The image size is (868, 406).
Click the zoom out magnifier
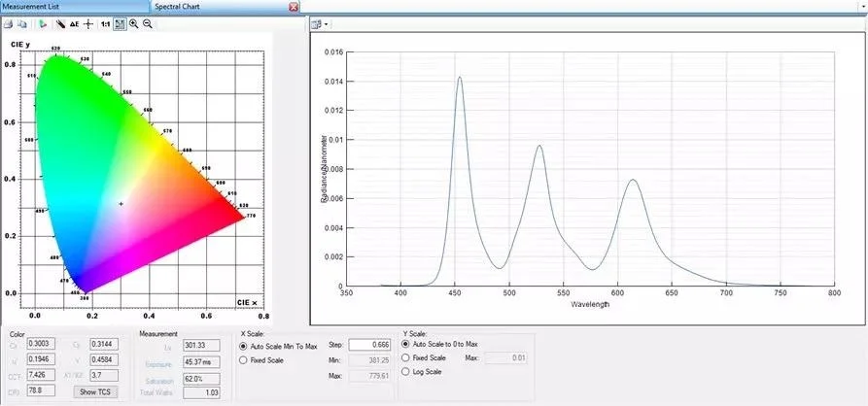(147, 24)
